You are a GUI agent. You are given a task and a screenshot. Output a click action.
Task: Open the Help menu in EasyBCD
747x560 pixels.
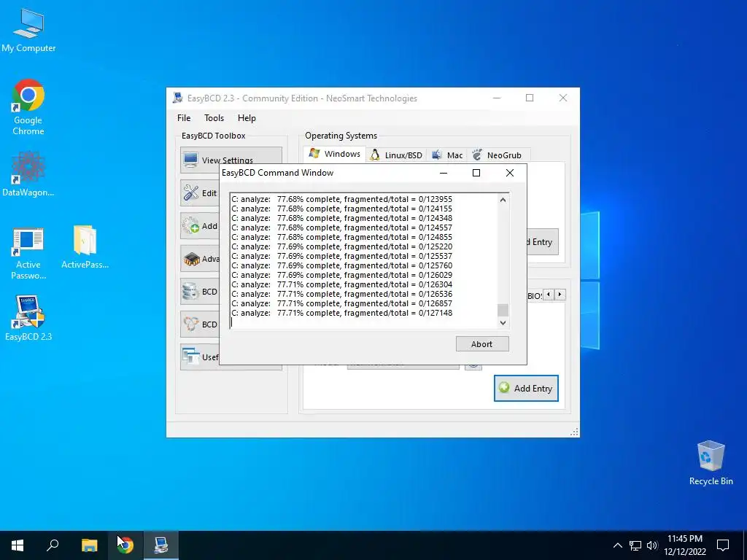click(247, 118)
